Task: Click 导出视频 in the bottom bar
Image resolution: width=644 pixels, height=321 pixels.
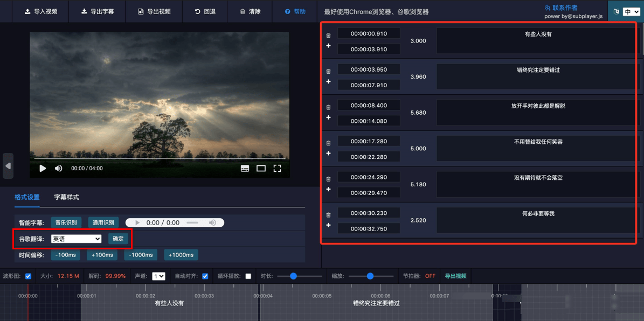Action: click(456, 276)
